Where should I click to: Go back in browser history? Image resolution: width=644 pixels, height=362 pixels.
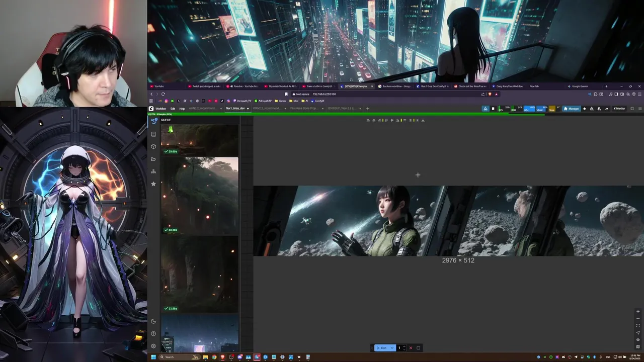[x=151, y=94]
